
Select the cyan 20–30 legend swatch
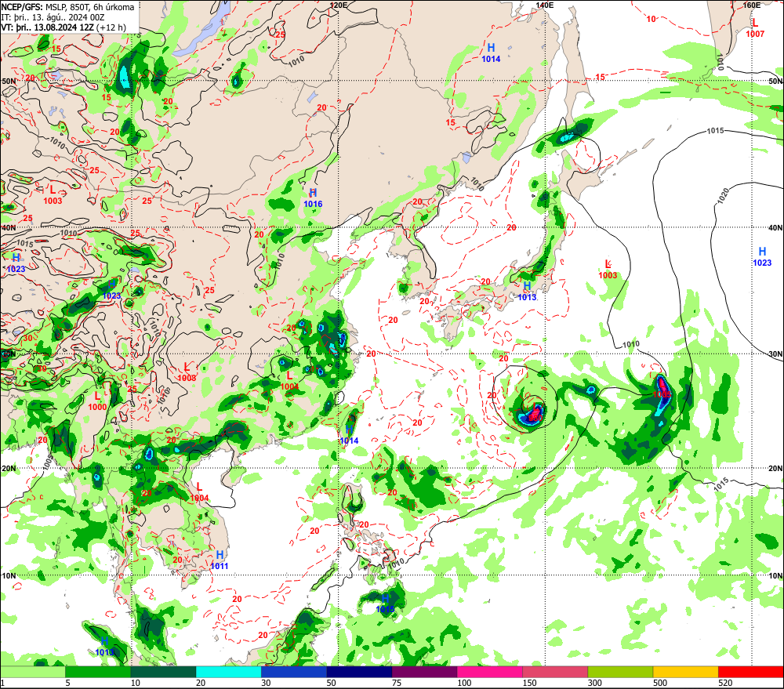(x=228, y=672)
